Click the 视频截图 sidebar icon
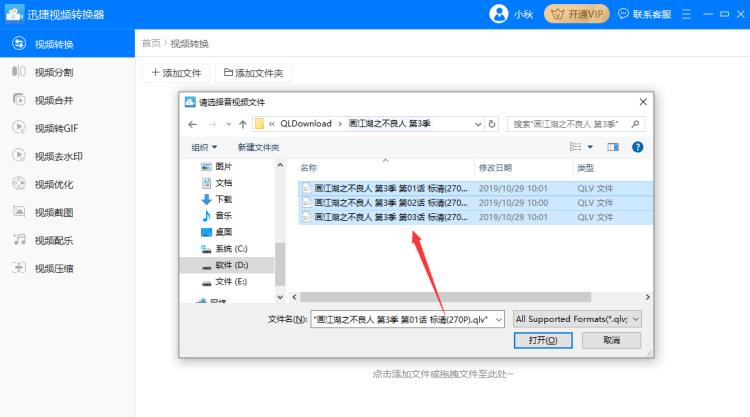 [x=19, y=212]
